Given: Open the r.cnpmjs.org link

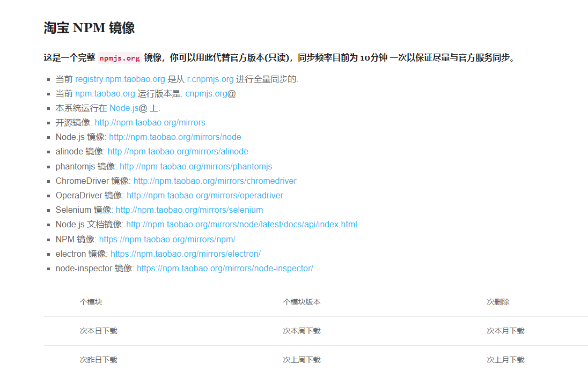Looking at the screenshot, I should tap(210, 79).
